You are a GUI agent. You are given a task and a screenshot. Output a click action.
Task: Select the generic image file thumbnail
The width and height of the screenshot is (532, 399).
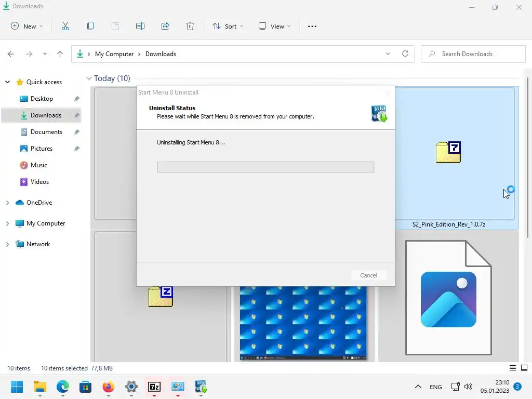pos(448,298)
